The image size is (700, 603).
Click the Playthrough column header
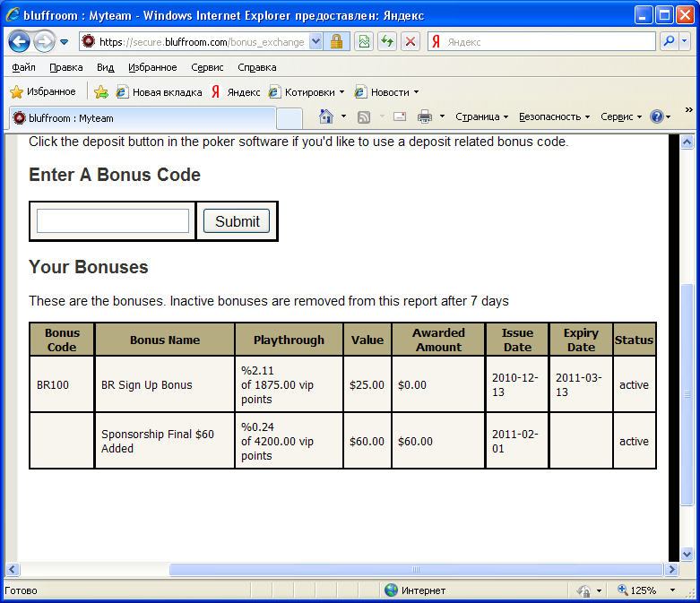coord(289,340)
